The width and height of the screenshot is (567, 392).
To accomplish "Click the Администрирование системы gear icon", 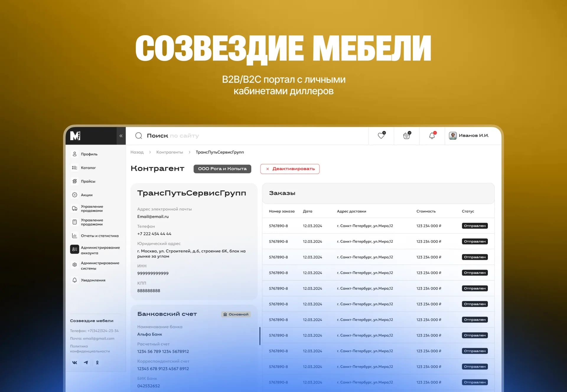I will [75, 265].
